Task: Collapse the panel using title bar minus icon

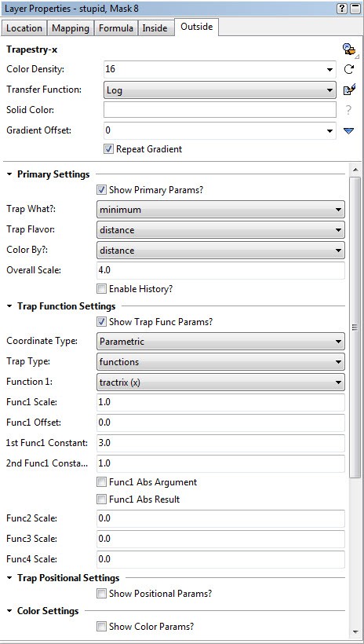Action: (355, 9)
